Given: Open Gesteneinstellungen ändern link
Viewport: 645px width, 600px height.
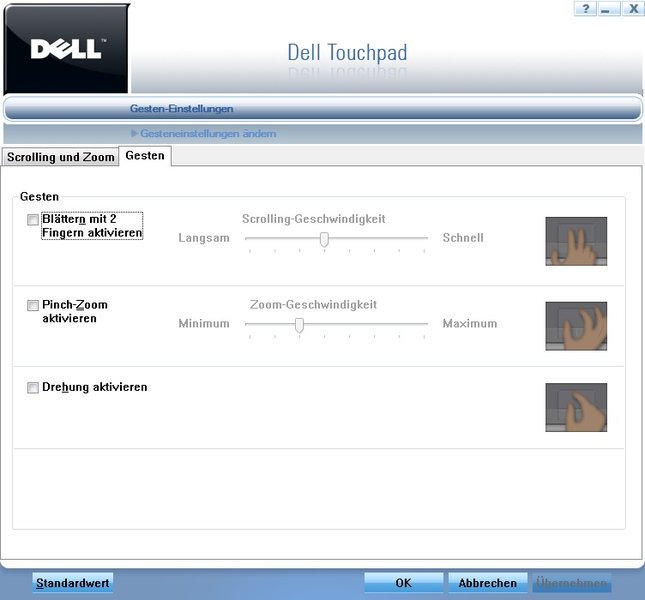Looking at the screenshot, I should [x=208, y=134].
